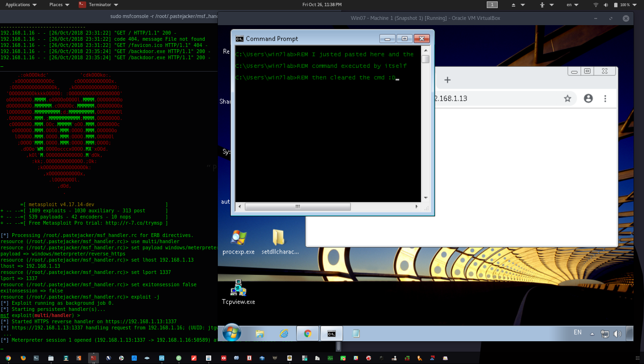Open the green system monitor icon in the dock
The image size is (644, 364).
pyautogui.click(x=330, y=358)
